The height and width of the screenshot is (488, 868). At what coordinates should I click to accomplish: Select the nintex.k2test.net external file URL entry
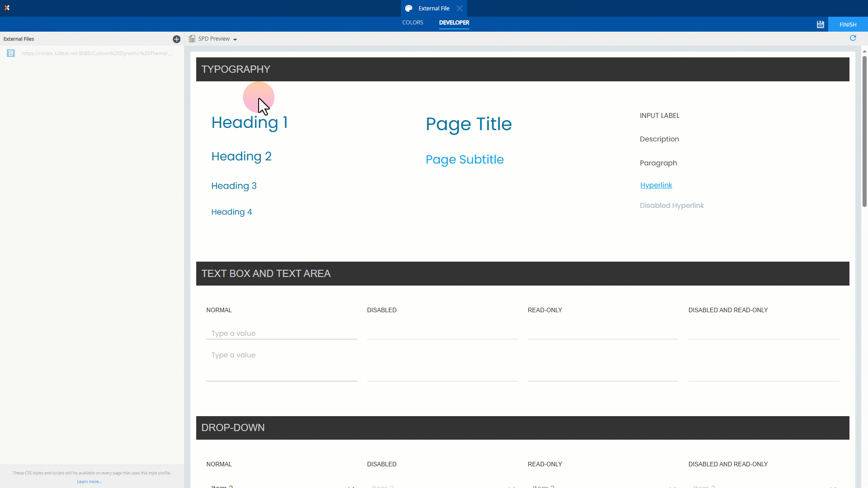(x=97, y=53)
